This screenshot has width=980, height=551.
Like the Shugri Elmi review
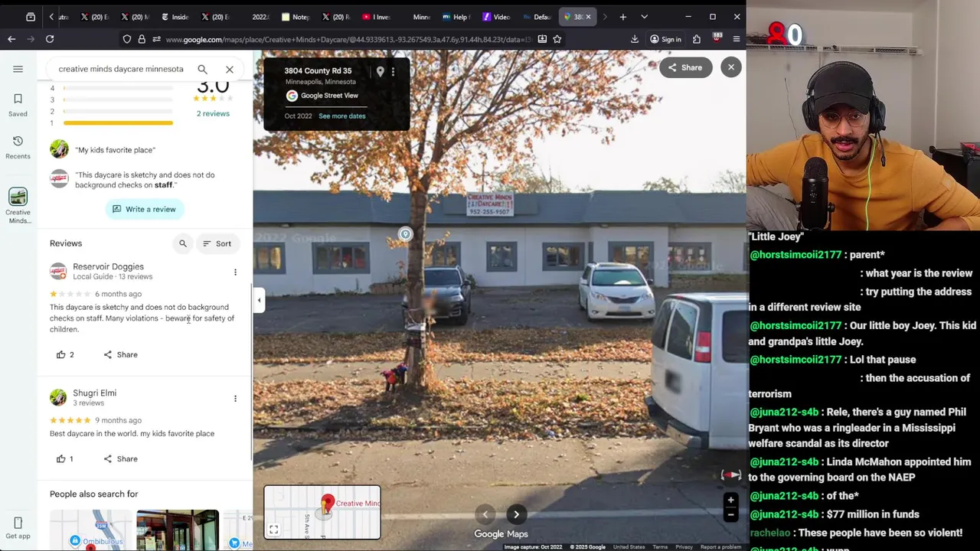(x=65, y=458)
